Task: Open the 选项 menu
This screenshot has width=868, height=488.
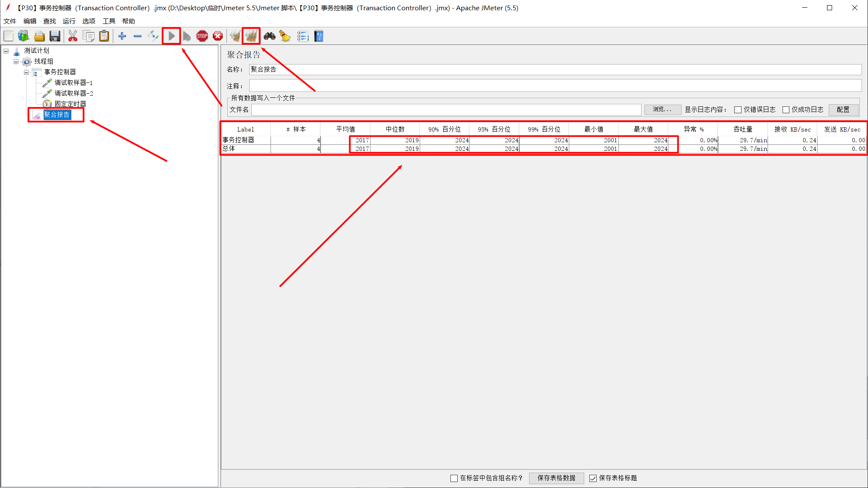Action: click(89, 21)
